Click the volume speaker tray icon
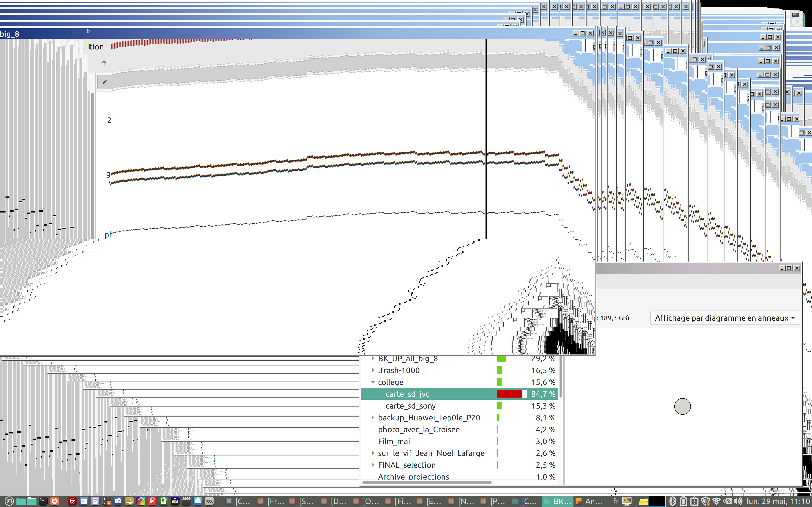This screenshot has height=507, width=812. [x=738, y=501]
